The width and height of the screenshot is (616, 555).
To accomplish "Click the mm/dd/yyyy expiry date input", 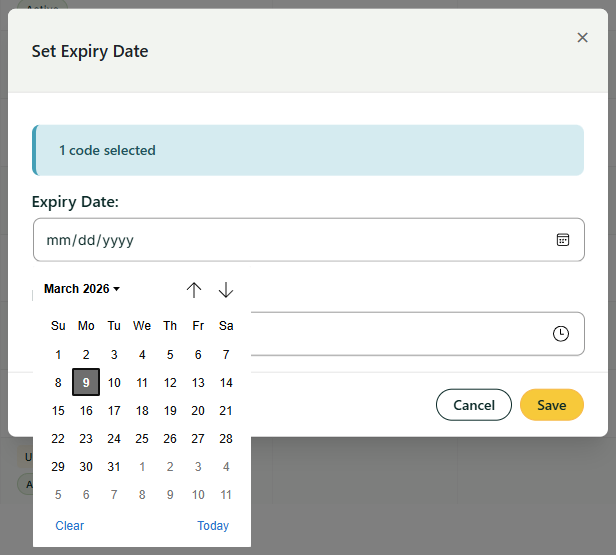I will (x=290, y=240).
